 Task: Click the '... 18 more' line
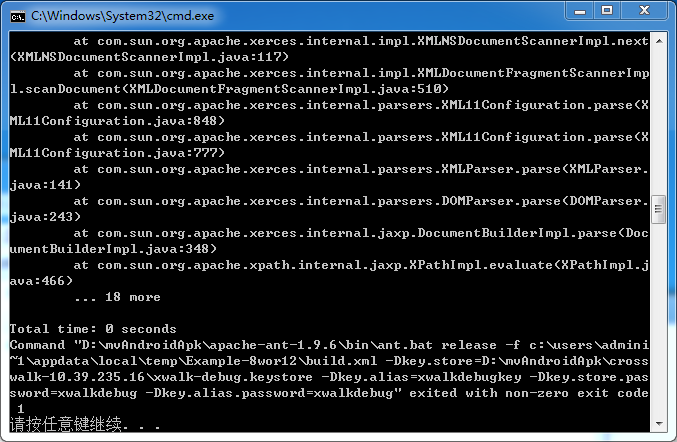(117, 297)
